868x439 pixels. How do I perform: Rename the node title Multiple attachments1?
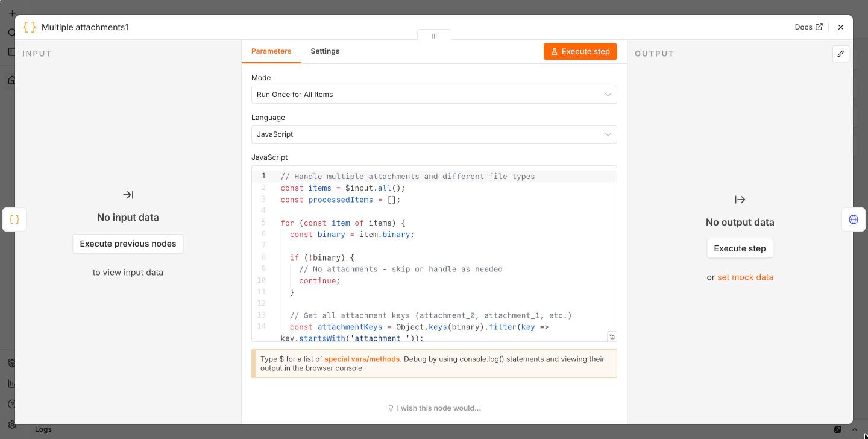(x=85, y=27)
